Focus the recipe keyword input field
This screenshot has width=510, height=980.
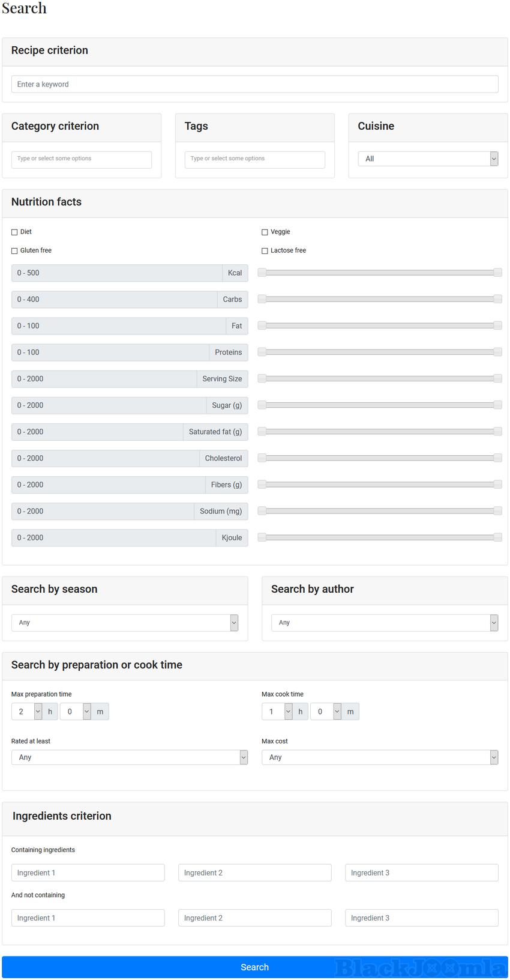255,84
